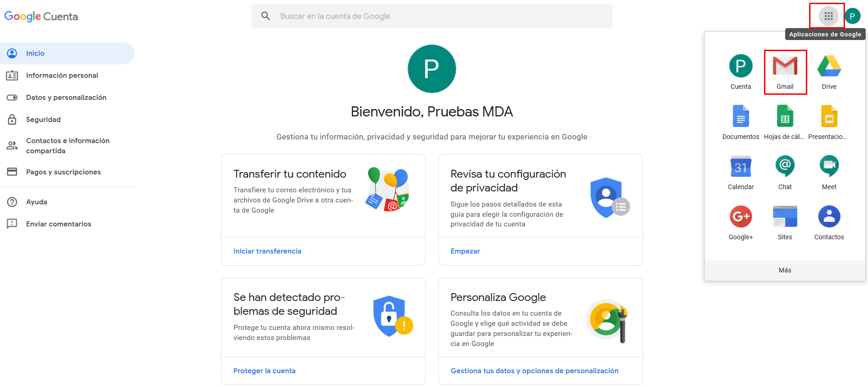The width and height of the screenshot is (868, 387).
Task: Open the Chat app icon
Action: click(x=785, y=173)
